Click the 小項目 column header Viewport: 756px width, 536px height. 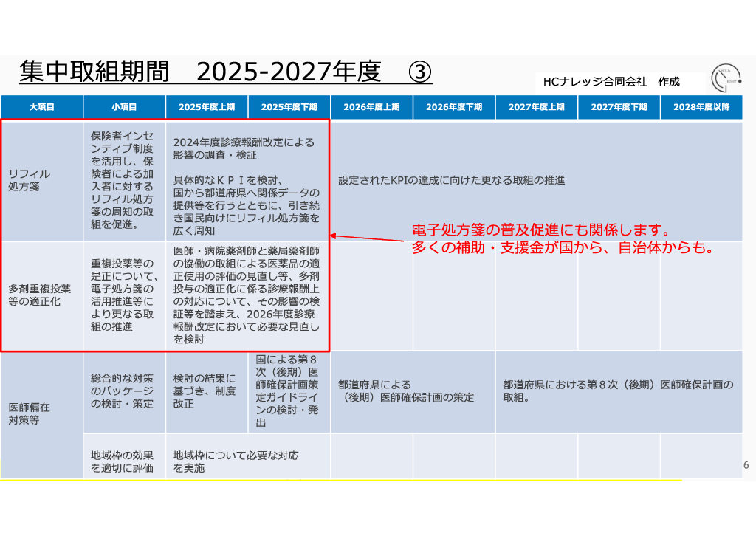(124, 107)
